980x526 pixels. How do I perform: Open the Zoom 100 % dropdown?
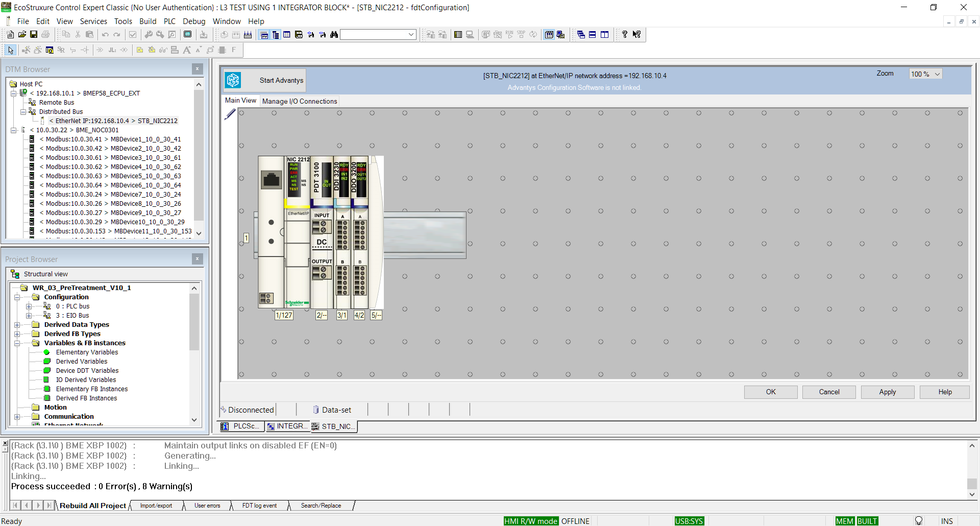click(937, 74)
